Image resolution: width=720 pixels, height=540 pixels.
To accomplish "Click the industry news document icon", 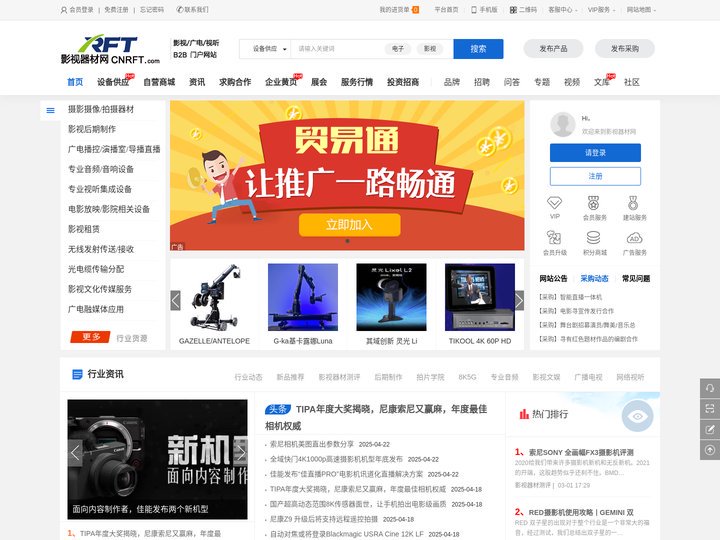I will tap(78, 374).
